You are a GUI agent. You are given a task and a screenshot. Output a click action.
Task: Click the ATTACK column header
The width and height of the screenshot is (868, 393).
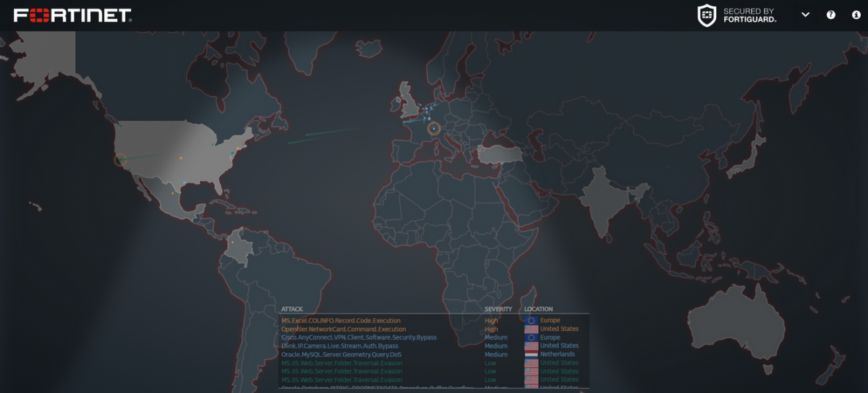(x=292, y=309)
